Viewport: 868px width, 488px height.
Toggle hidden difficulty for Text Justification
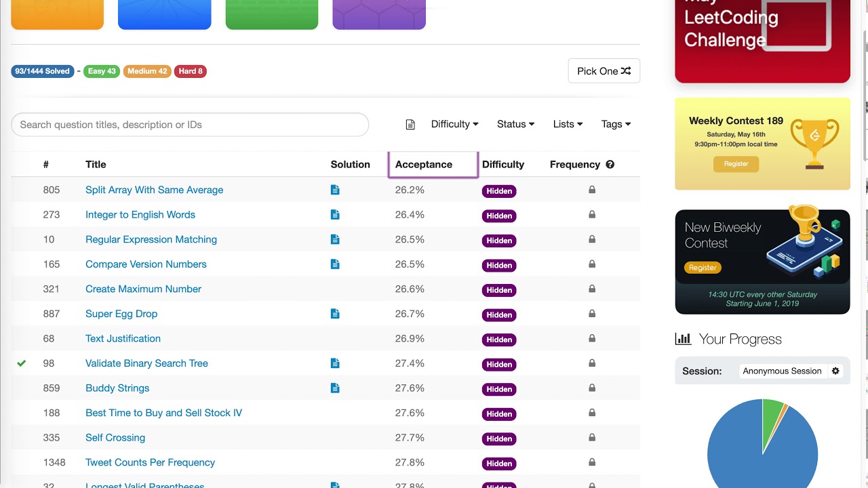499,340
